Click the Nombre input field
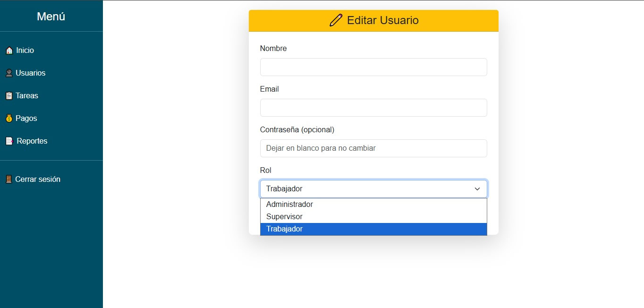 [373, 67]
